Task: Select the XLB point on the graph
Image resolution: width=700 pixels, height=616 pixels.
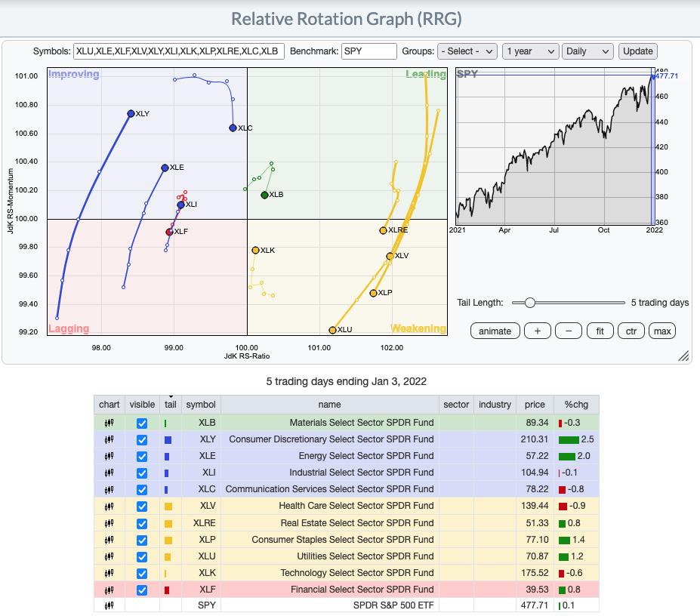Action: click(x=264, y=195)
